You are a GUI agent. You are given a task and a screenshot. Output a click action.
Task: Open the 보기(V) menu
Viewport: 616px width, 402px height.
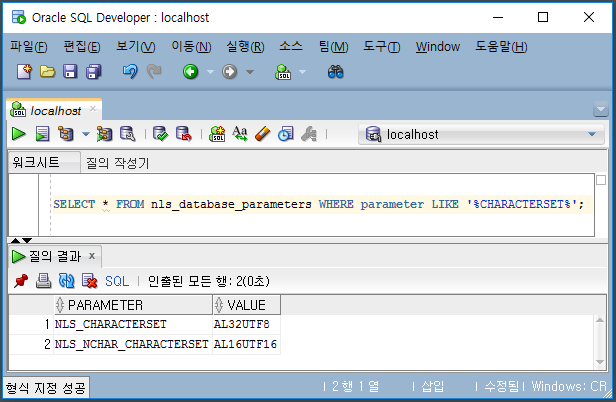136,47
